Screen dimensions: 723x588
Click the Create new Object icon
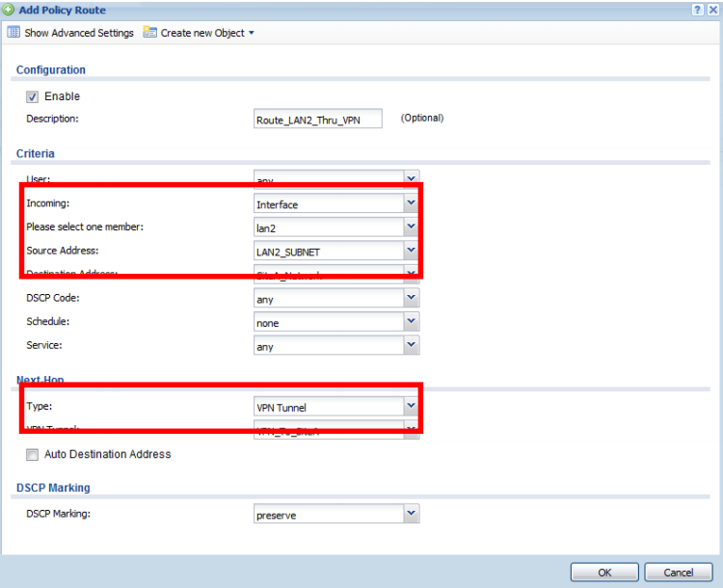point(150,33)
